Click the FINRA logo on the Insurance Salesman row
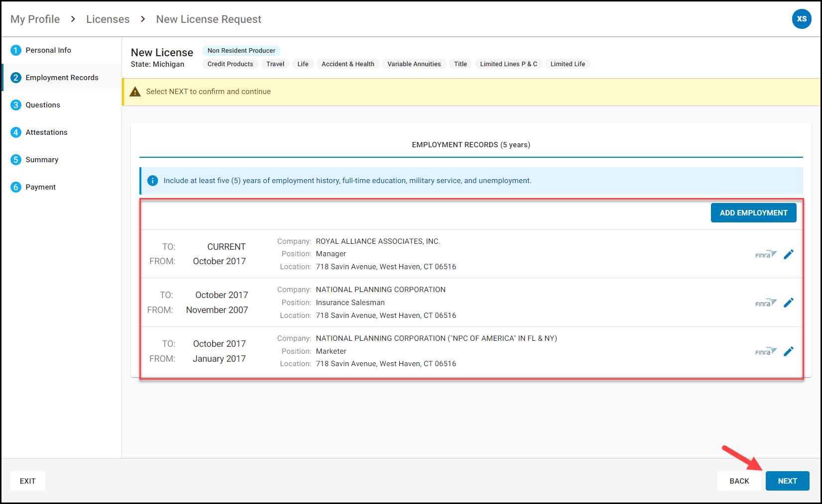 click(x=766, y=302)
